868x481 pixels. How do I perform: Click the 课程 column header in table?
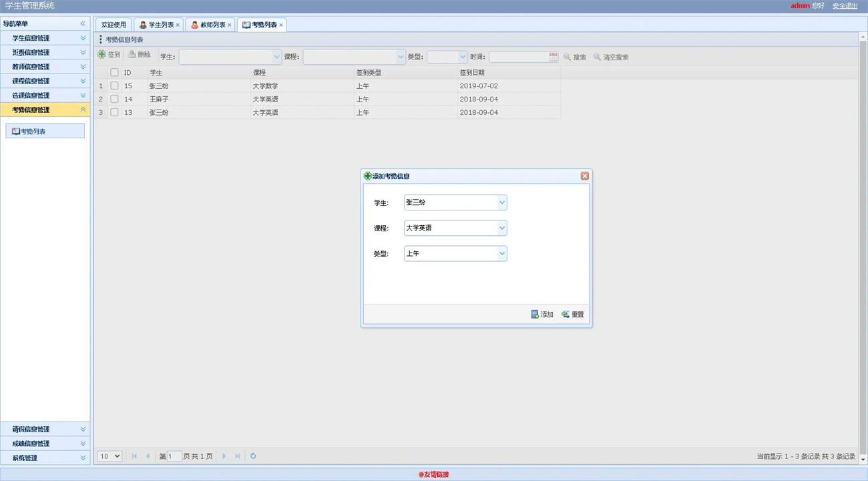pos(302,72)
